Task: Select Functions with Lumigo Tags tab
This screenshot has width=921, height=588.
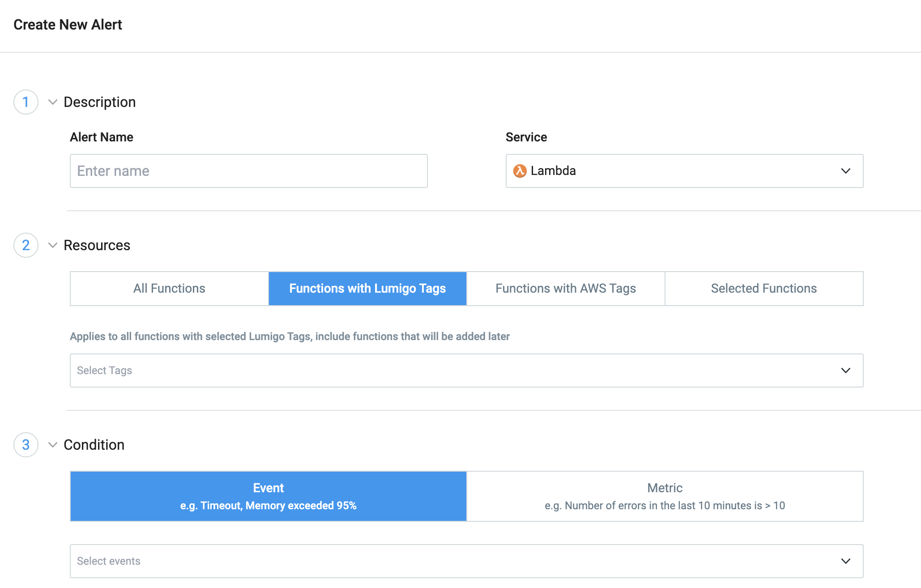Action: pyautogui.click(x=367, y=289)
